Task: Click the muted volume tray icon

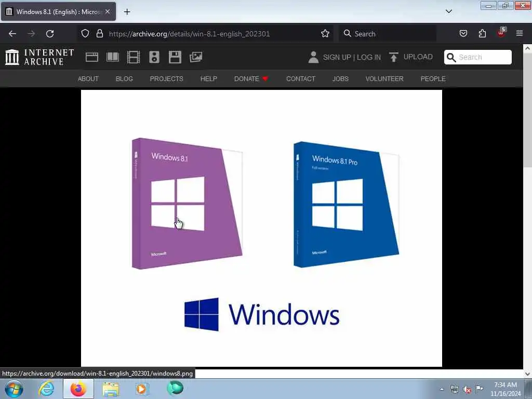Action: tap(467, 390)
